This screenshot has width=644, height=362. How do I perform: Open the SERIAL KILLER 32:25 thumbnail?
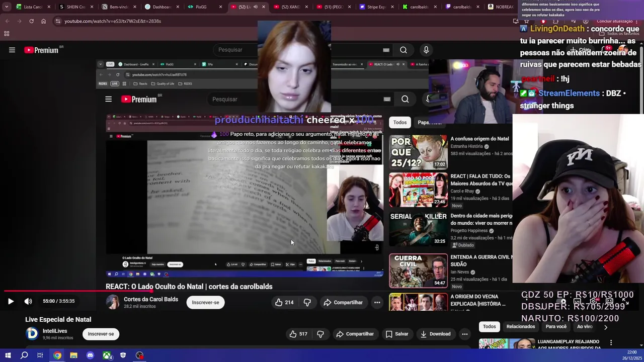[x=418, y=229]
